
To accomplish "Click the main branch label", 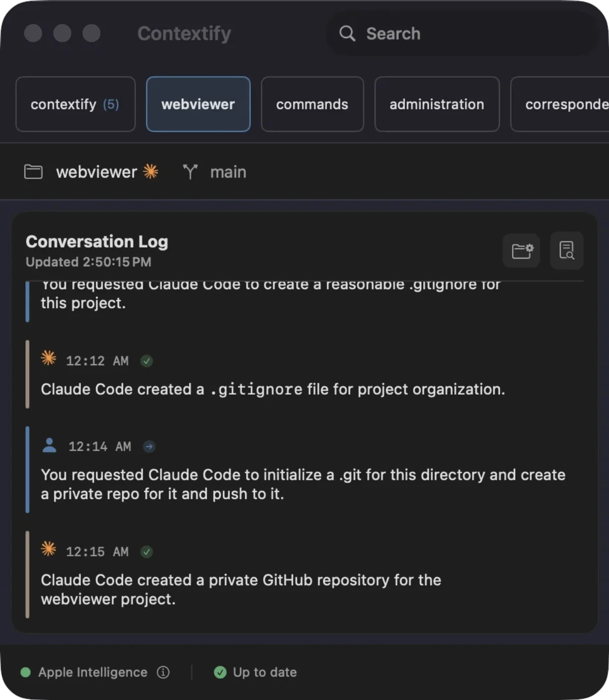I will [x=228, y=172].
